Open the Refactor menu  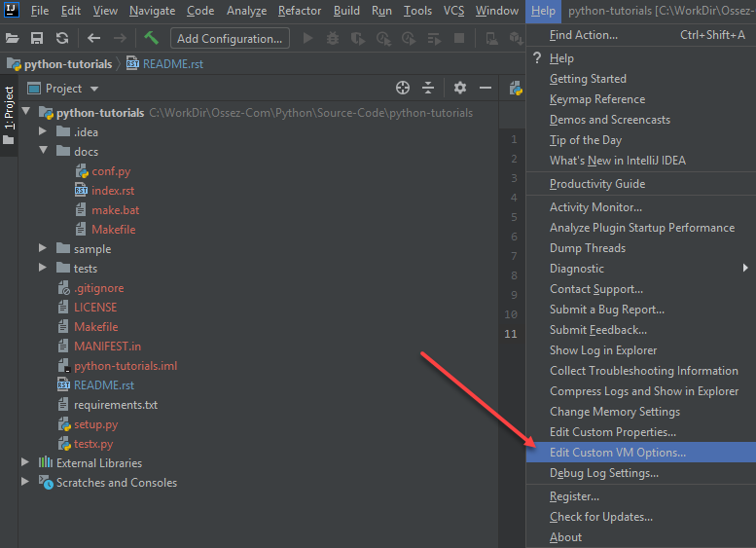tap(300, 11)
